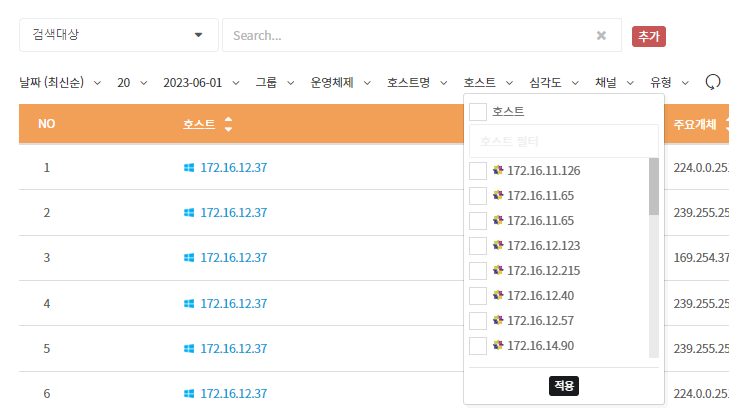729x412 pixels.
Task: Expand the 날짜 (최신순) sort dropdown
Action: point(60,82)
